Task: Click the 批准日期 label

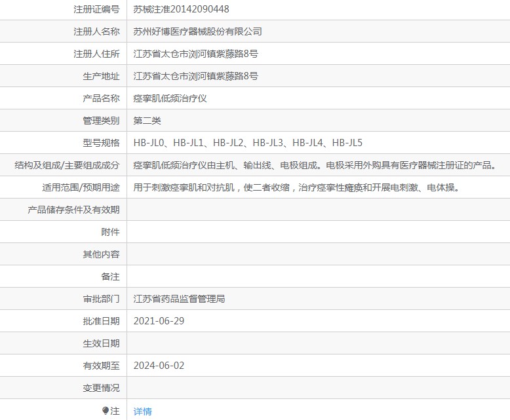Action: [x=101, y=321]
